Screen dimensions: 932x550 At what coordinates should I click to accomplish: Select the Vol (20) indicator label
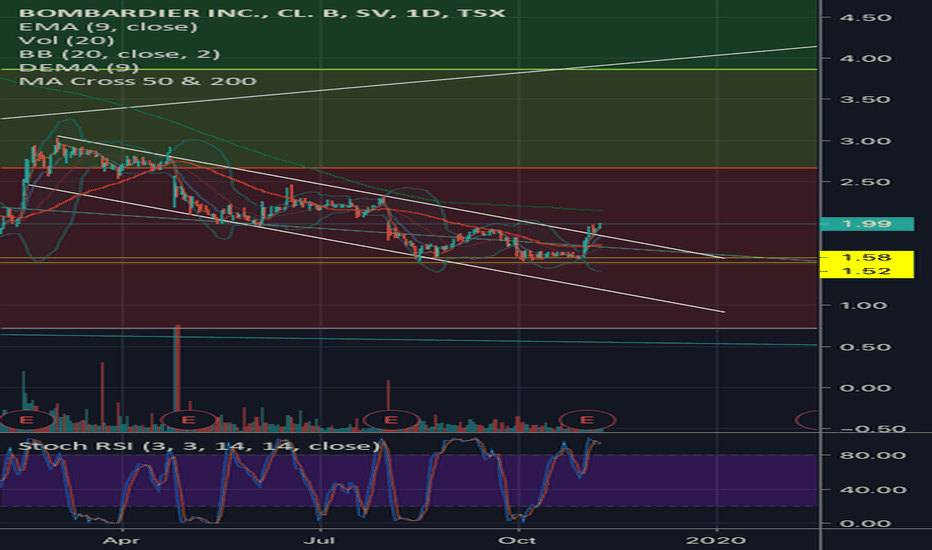coord(66,40)
